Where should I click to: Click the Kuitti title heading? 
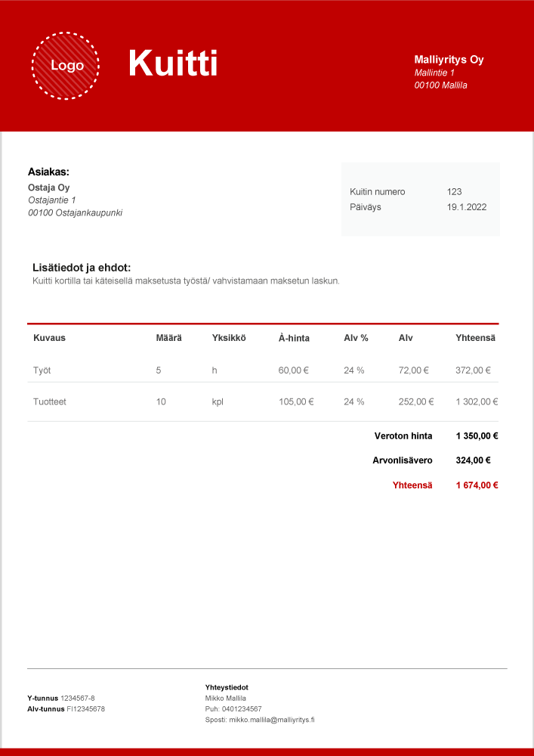(x=173, y=63)
